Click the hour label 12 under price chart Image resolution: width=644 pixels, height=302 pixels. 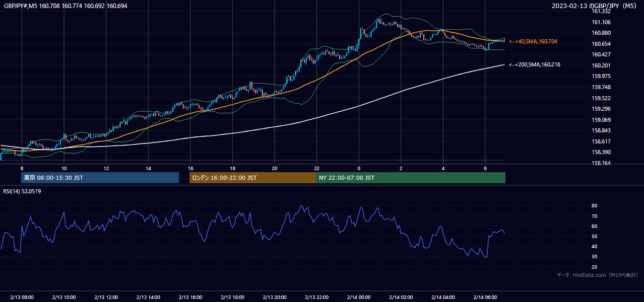[106, 168]
